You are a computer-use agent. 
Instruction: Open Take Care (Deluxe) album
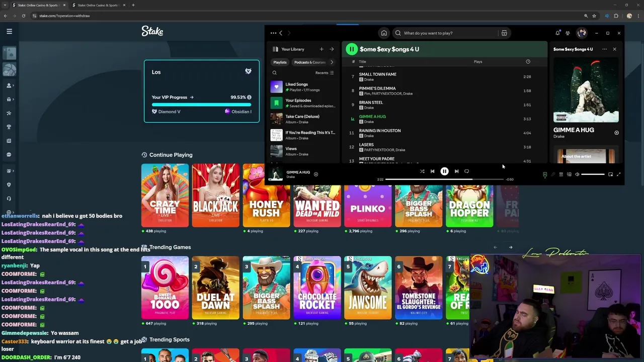303,119
